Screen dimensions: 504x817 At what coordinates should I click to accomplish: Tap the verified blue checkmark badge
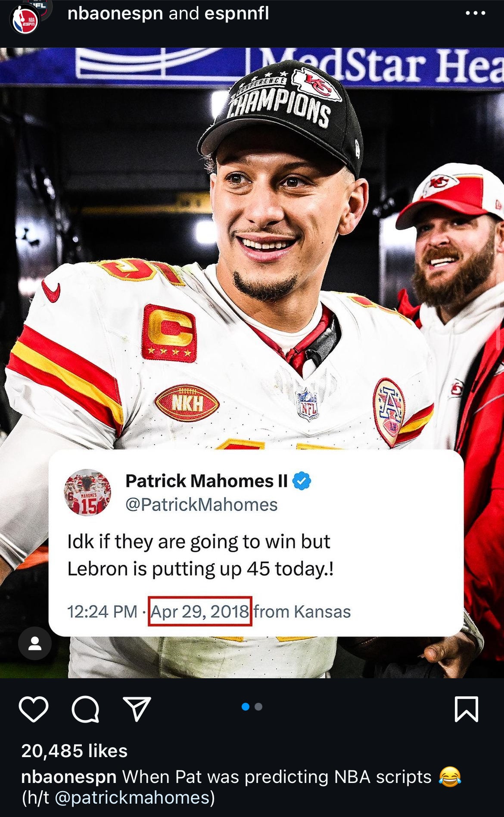click(302, 481)
